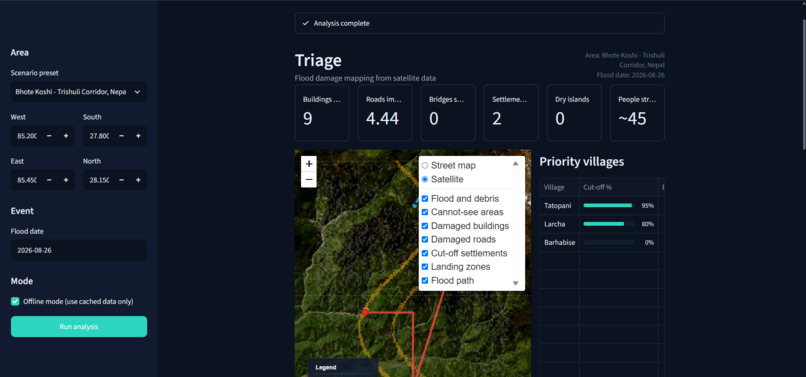Increase the West coordinate value

click(66, 136)
